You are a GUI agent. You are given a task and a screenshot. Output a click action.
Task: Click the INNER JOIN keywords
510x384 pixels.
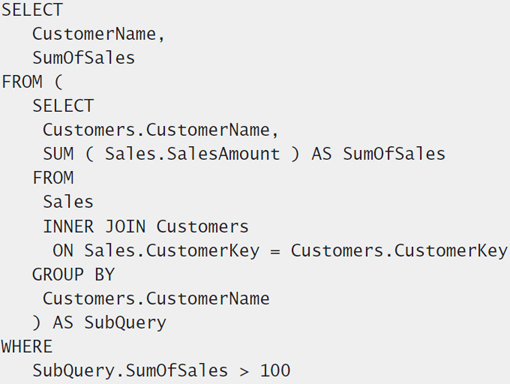click(x=94, y=227)
